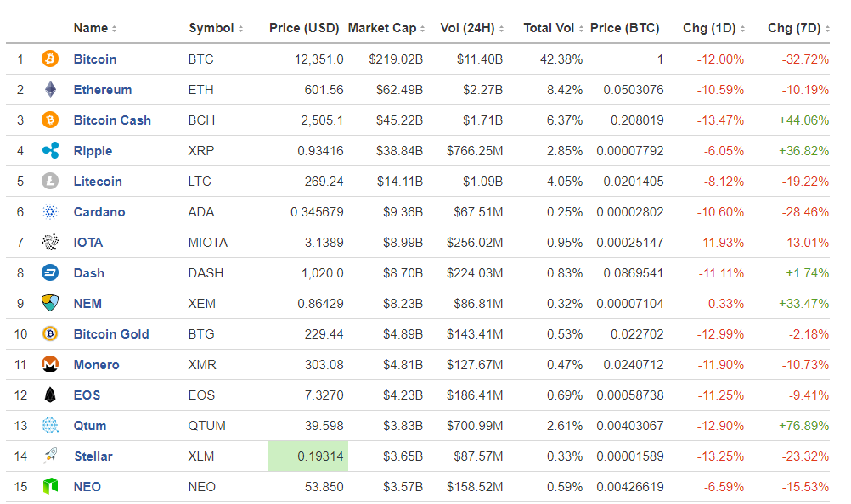This screenshot has height=504, width=851.
Task: Click the blue Ripple logo icon
Action: click(50, 151)
